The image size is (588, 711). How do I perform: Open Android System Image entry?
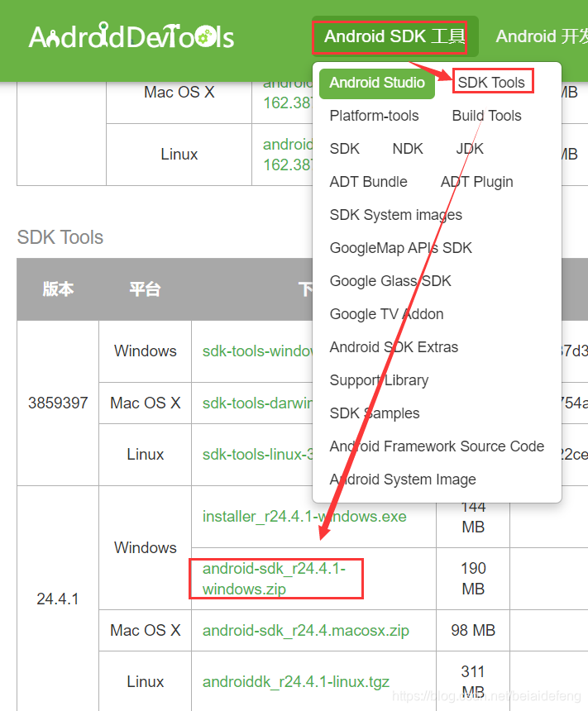pyautogui.click(x=403, y=480)
